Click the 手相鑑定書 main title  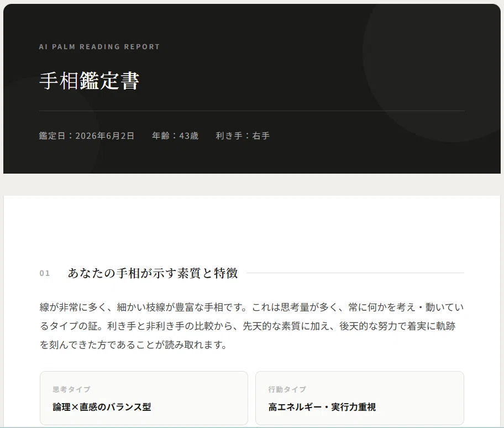tap(89, 81)
